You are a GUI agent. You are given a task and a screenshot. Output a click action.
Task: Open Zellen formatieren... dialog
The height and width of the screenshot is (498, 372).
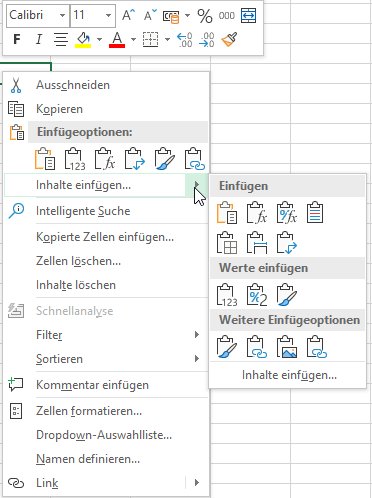(106, 411)
